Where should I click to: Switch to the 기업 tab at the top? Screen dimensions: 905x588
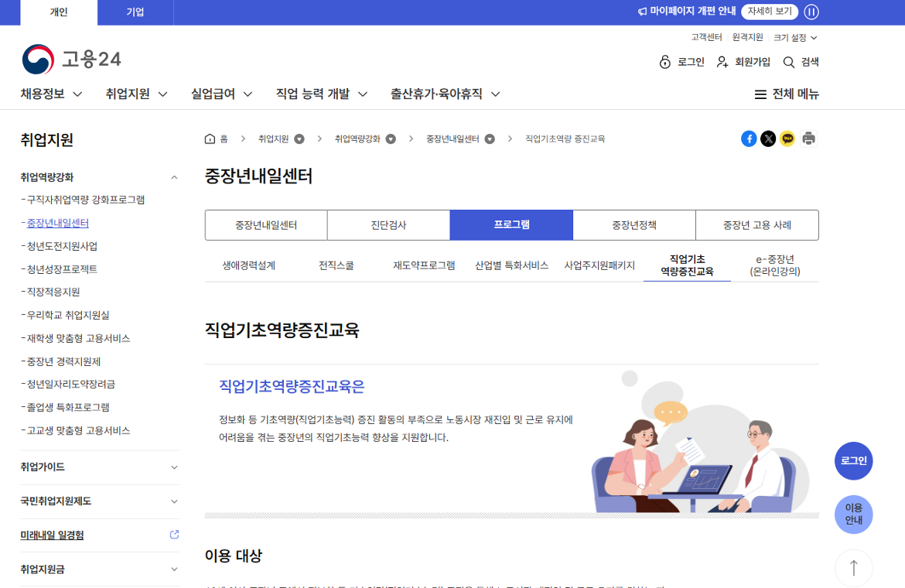click(135, 12)
